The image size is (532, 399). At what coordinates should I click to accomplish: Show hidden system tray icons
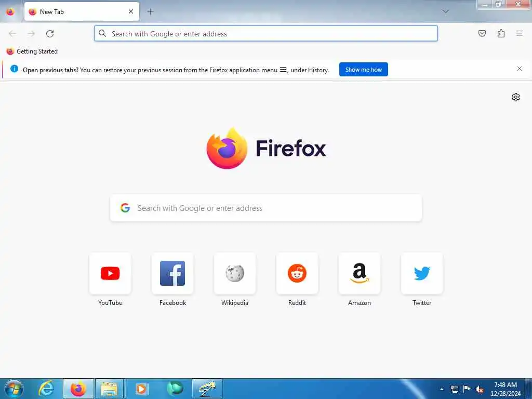coord(442,389)
